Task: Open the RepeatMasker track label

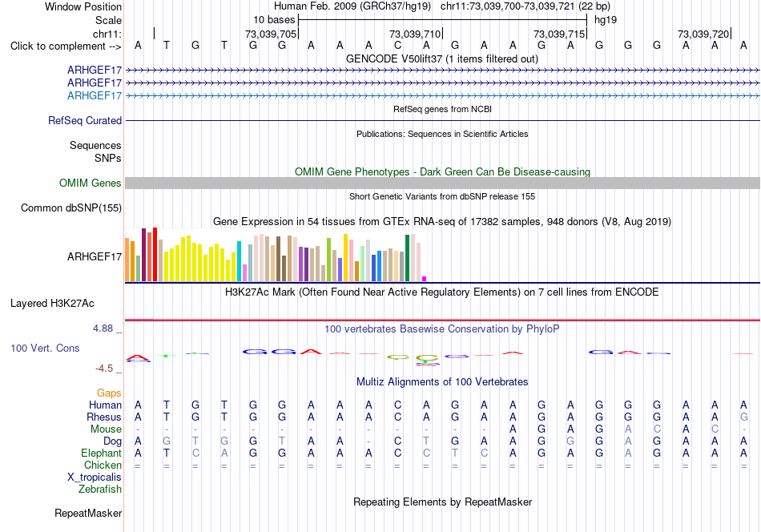Action: pos(88,513)
